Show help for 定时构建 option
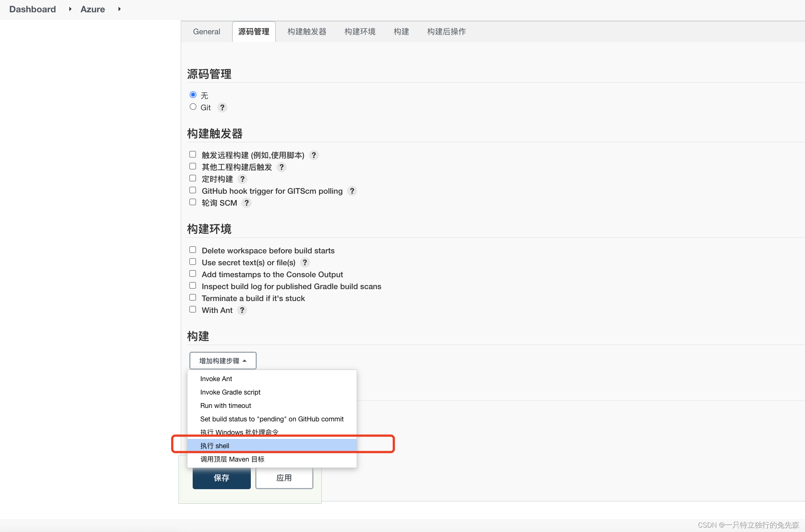This screenshot has height=532, width=805. click(x=242, y=179)
